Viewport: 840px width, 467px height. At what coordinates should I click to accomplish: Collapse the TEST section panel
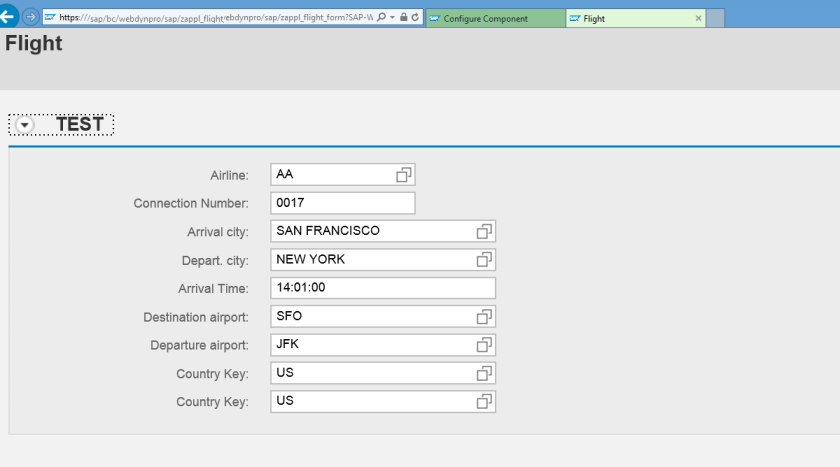coord(25,125)
